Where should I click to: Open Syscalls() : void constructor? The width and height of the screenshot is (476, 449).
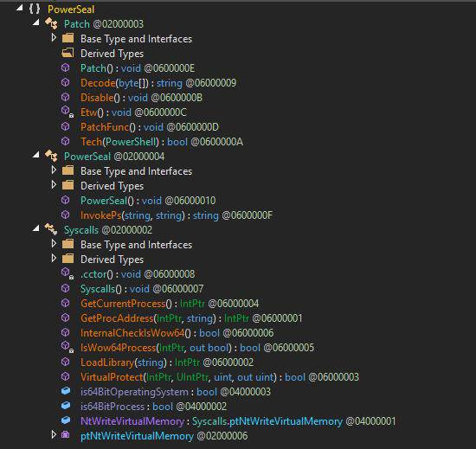coord(142,289)
